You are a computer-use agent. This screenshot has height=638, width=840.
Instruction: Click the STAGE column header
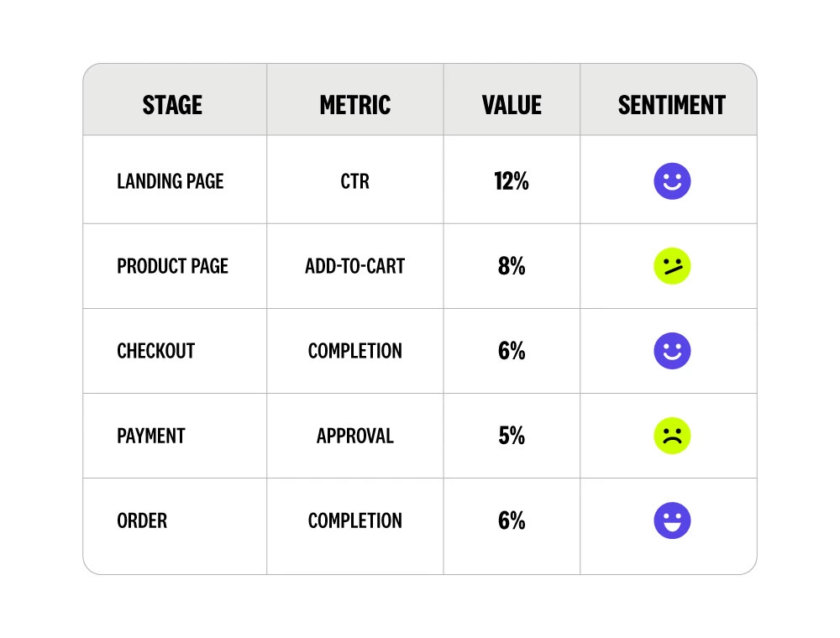click(172, 105)
